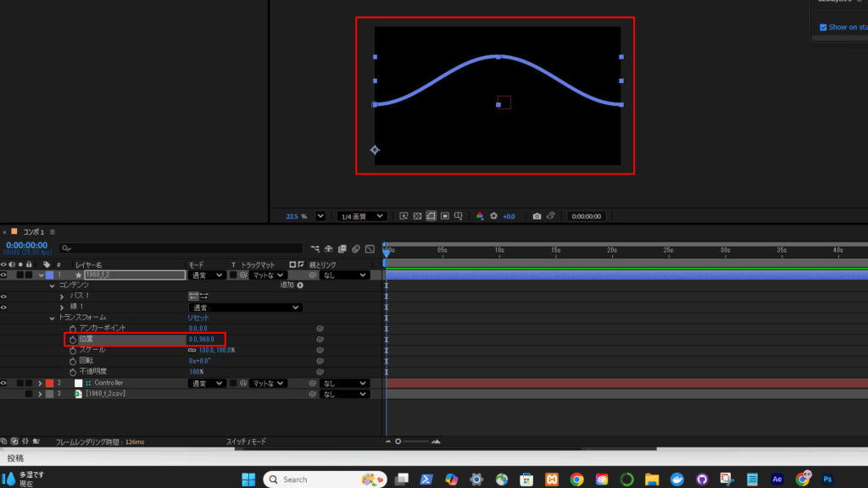
Task: Click the Add contents arrow button
Action: click(x=300, y=286)
